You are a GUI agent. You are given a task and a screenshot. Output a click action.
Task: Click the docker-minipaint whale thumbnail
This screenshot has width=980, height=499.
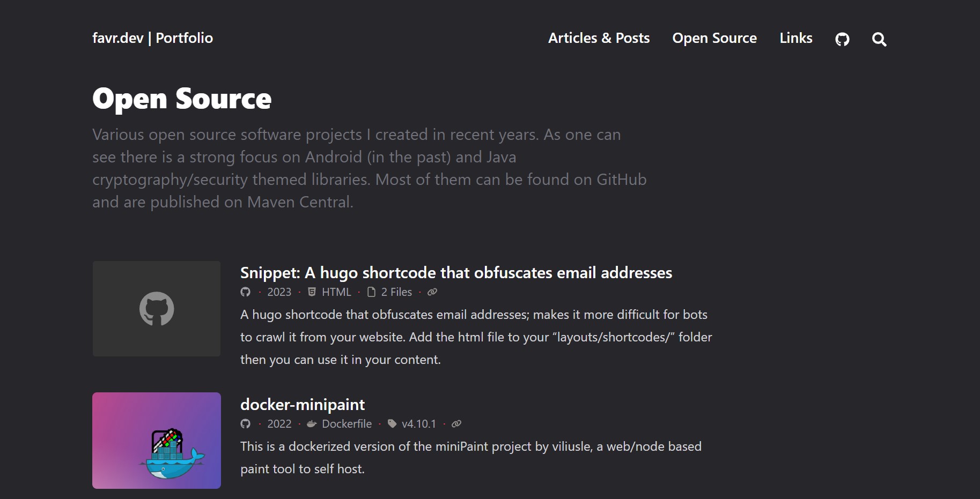156,440
